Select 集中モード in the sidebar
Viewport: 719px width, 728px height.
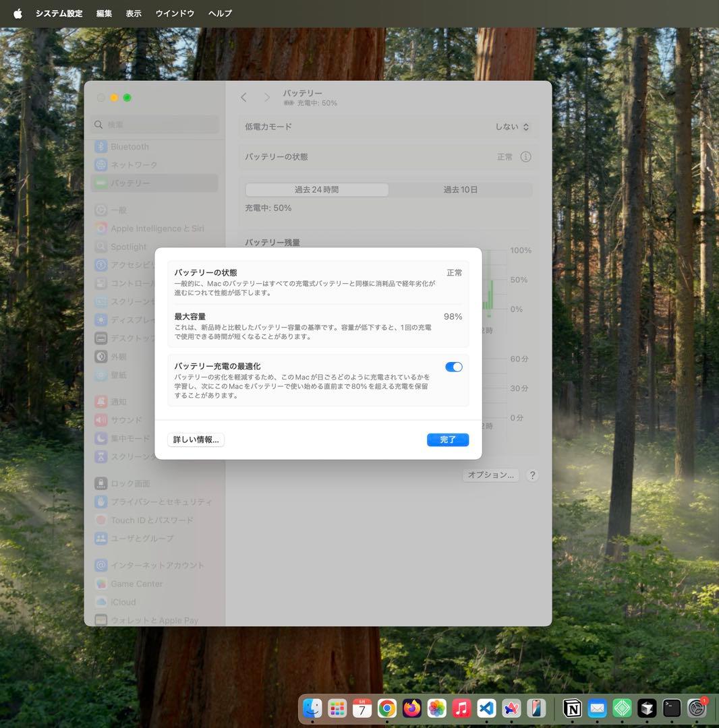103,437
